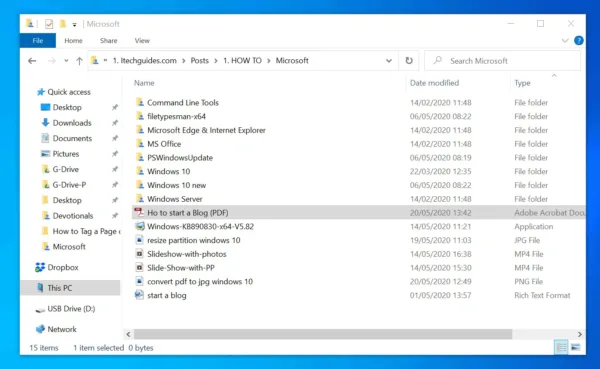Sort by Date modified column header

[434, 83]
